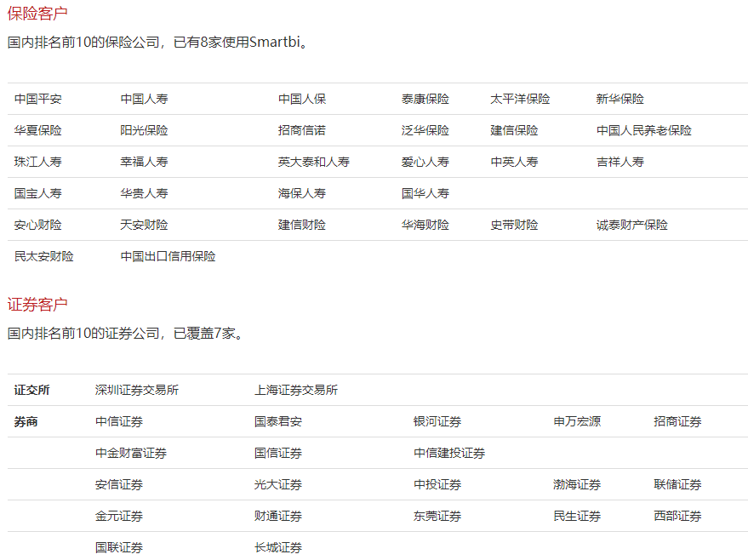
Task: Select the 英大泰和人寿 cell
Action: [314, 162]
